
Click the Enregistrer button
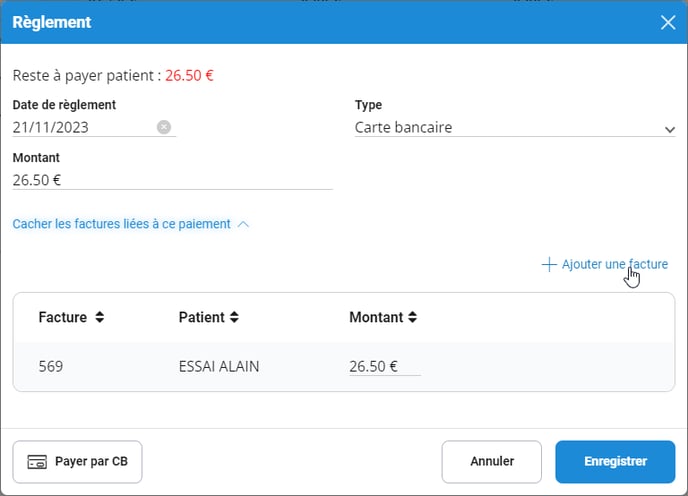tap(615, 461)
